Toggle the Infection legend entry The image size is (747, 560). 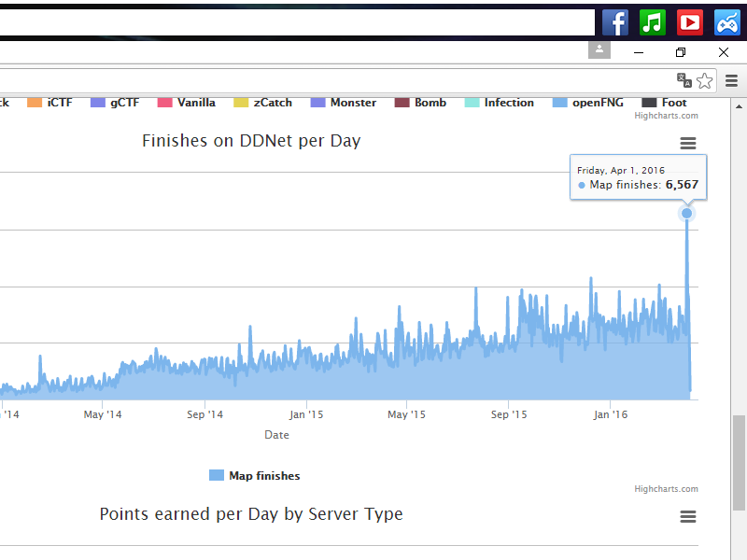pos(508,103)
